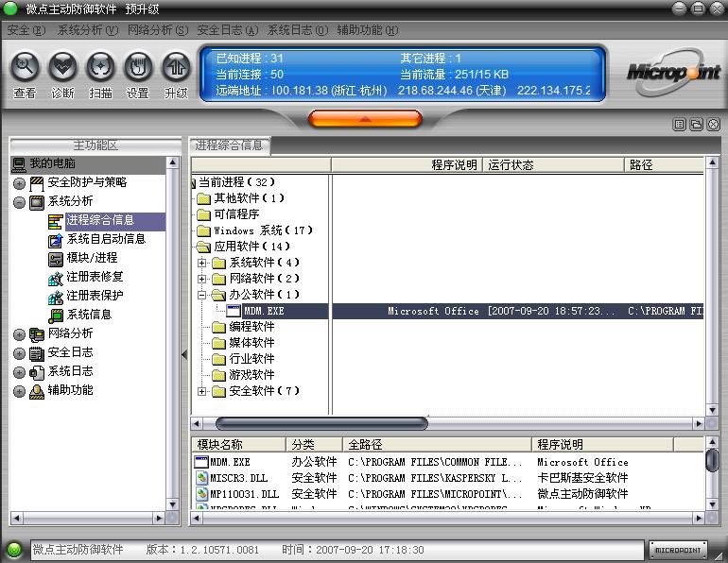Select 媒体软件 folder
This screenshot has height=563, width=728.
coord(243,343)
